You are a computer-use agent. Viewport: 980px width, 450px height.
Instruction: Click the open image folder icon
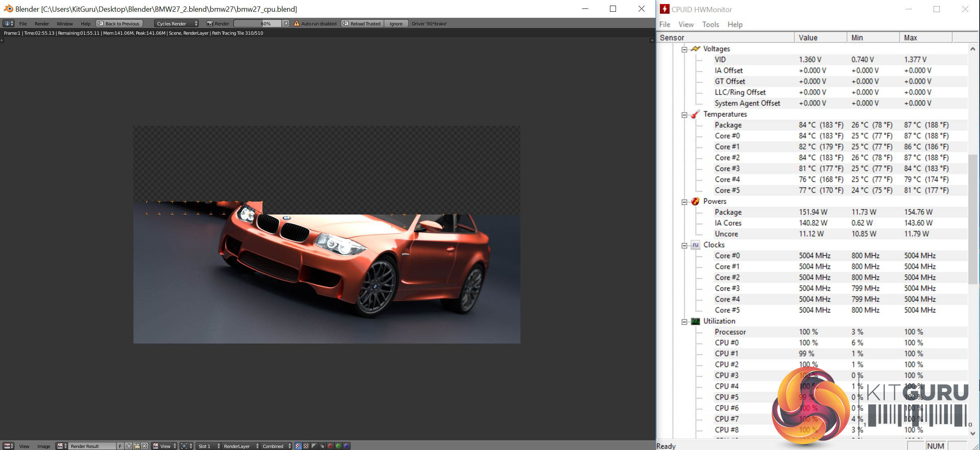tap(137, 446)
